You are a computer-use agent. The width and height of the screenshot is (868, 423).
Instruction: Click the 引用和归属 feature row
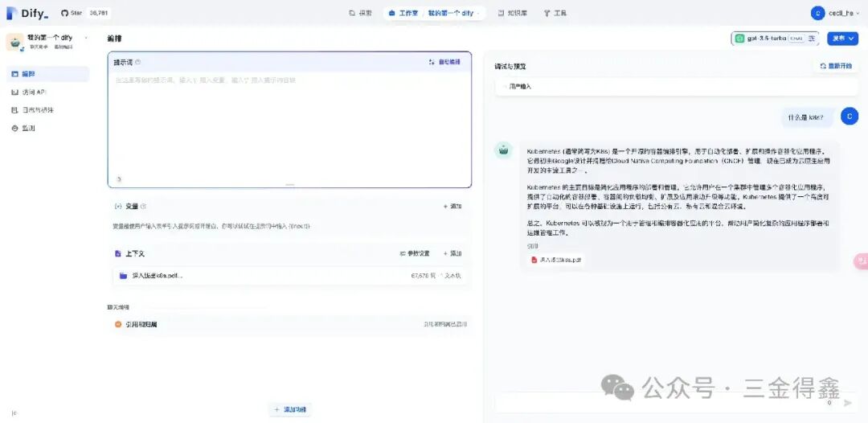click(289, 324)
